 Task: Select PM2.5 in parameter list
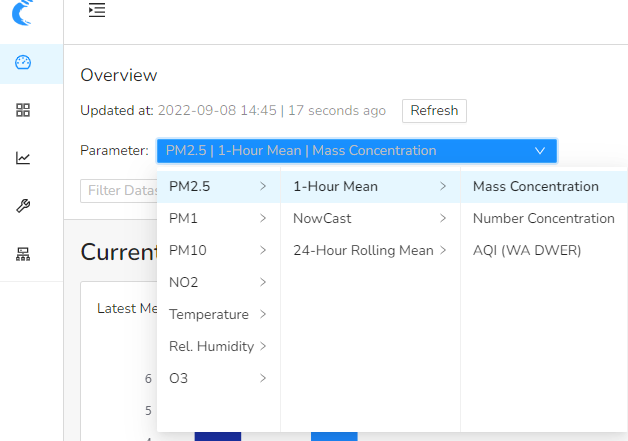217,186
